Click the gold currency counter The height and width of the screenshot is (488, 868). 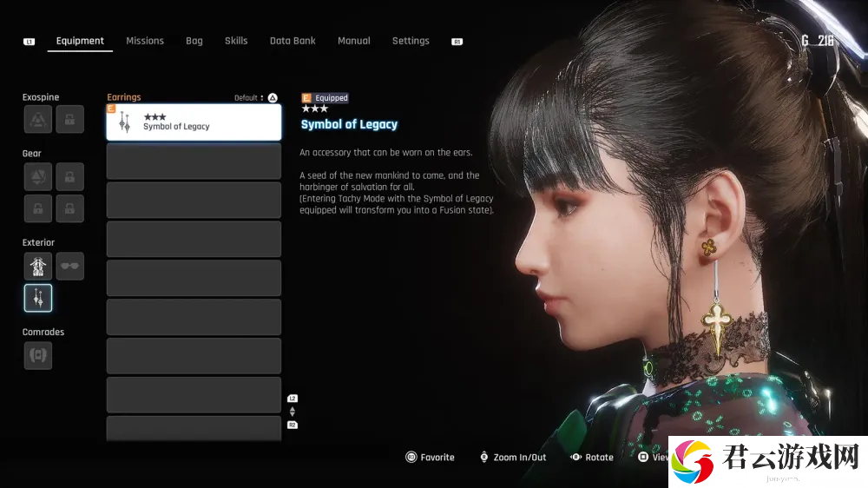(x=818, y=41)
